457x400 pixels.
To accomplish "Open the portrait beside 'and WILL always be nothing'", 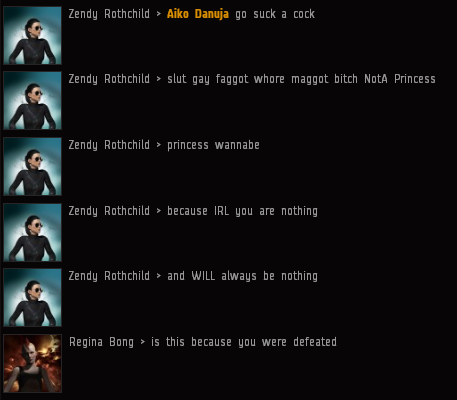I will pyautogui.click(x=32, y=297).
